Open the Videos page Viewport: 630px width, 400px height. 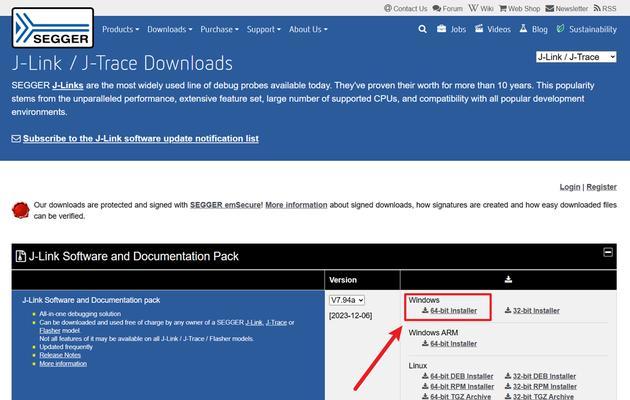pyautogui.click(x=493, y=29)
